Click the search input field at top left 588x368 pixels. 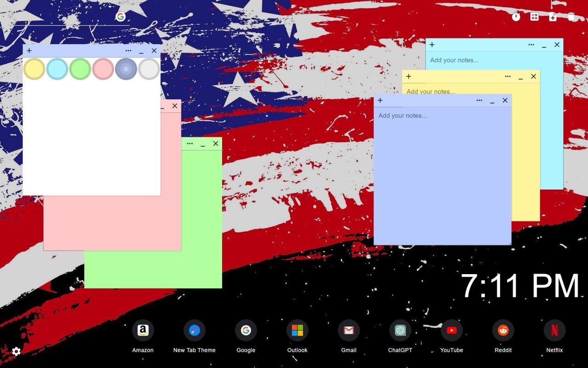click(64, 17)
